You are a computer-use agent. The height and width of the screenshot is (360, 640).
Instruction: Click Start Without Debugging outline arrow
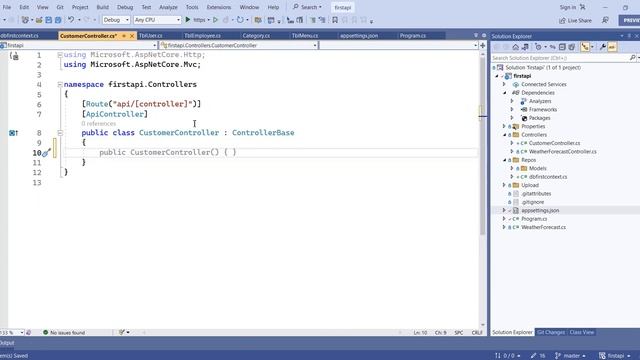tap(216, 20)
